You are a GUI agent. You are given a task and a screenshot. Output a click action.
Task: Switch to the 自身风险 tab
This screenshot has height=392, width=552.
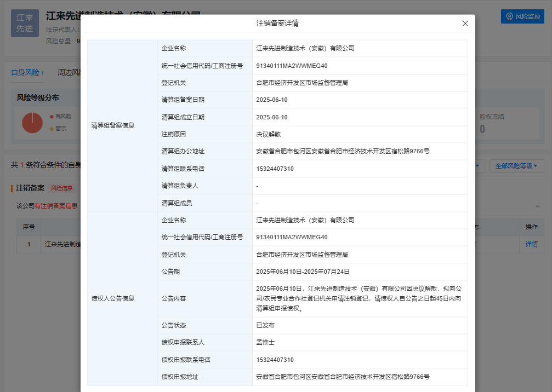pos(27,72)
